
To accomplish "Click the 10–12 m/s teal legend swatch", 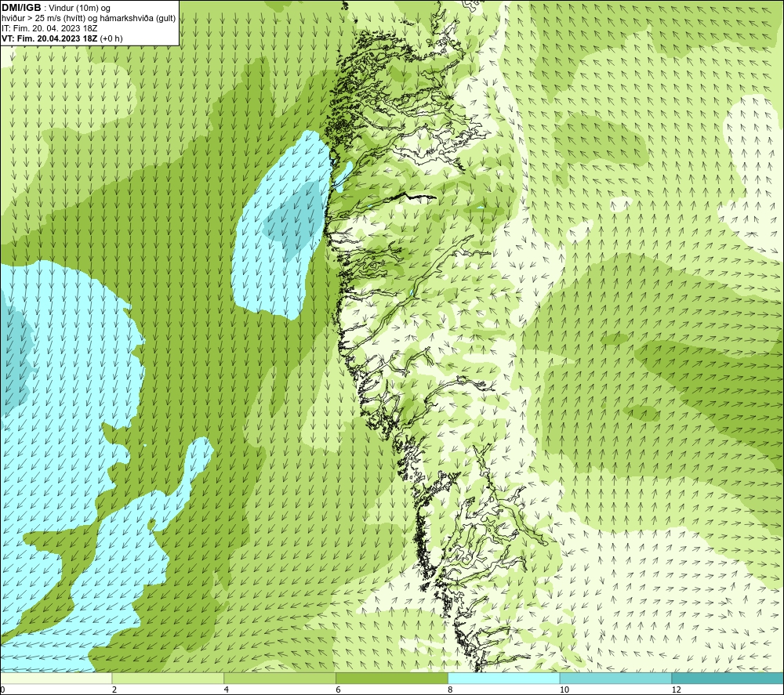I will [616, 678].
